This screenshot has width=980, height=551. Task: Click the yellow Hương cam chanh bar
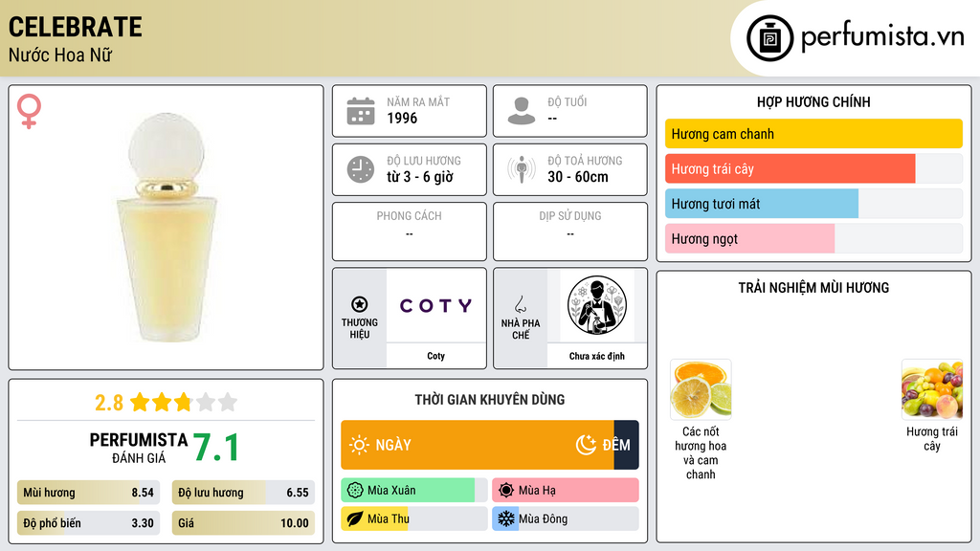tap(813, 134)
